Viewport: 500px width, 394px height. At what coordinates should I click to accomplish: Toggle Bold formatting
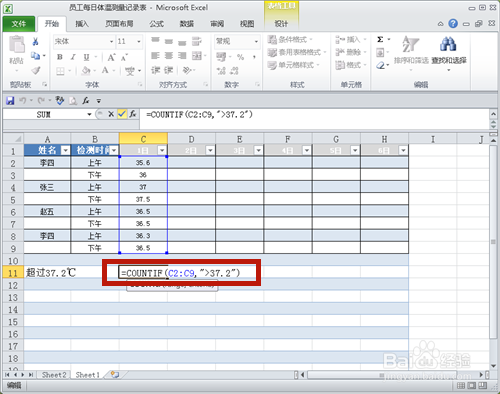[60, 57]
